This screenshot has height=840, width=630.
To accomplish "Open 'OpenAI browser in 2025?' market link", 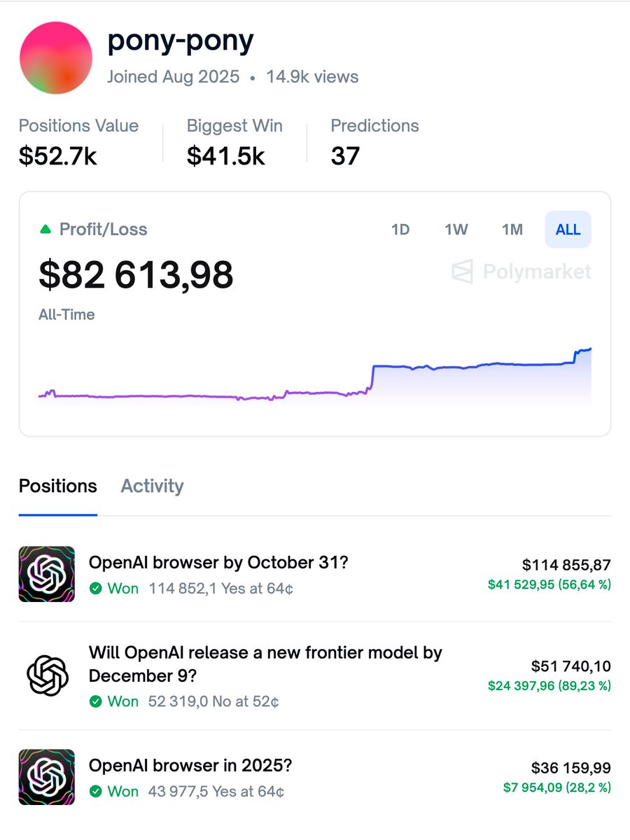I will pos(190,766).
